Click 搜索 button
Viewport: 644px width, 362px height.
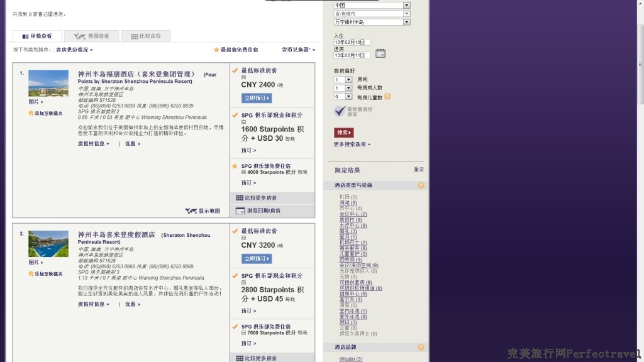[344, 133]
